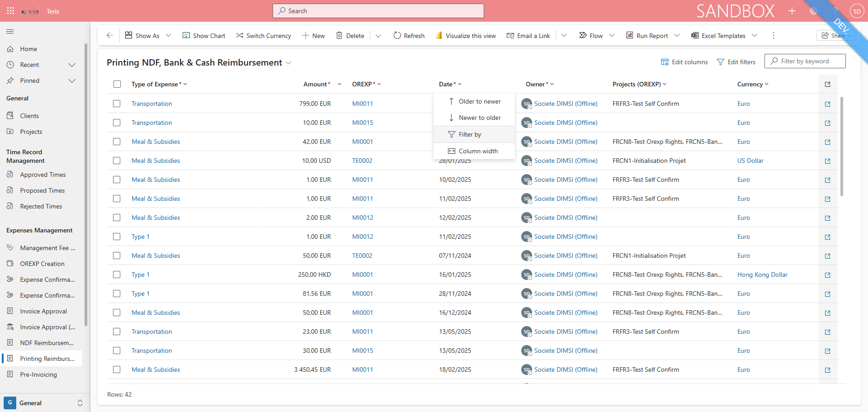Open record from the 250,00 HKD row icon
The width and height of the screenshot is (868, 412).
(x=828, y=275)
